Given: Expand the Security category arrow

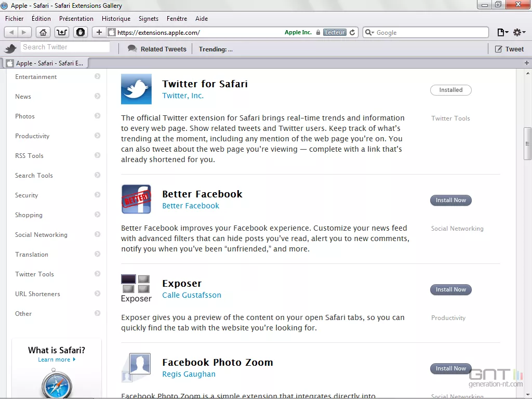Looking at the screenshot, I should click(97, 195).
